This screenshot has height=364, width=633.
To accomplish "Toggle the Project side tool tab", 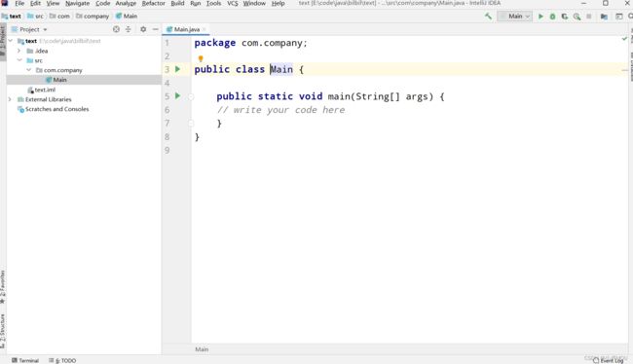I will pos(3,43).
